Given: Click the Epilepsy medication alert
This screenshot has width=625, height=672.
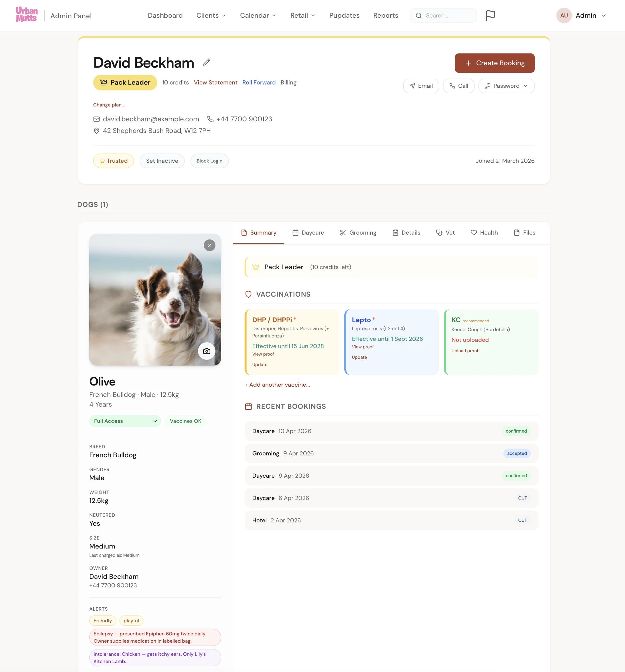Looking at the screenshot, I should (x=155, y=637).
